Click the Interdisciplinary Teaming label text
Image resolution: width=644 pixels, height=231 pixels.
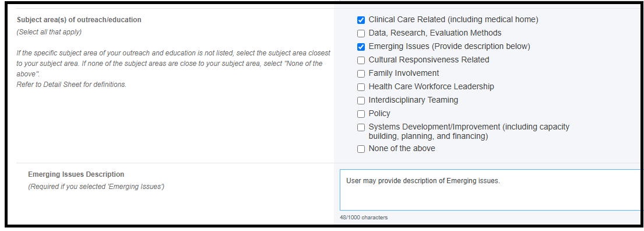point(413,100)
